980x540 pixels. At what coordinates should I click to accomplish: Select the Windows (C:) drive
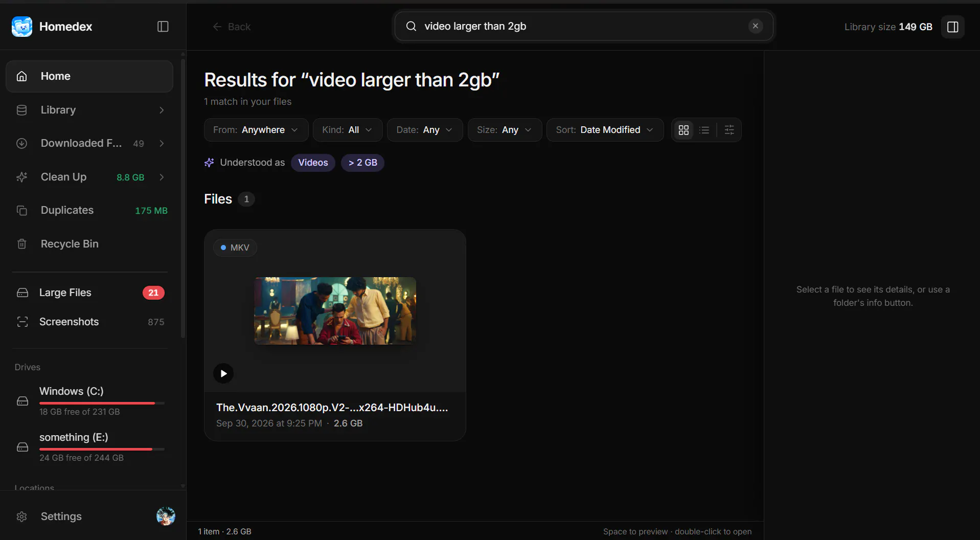click(89, 401)
